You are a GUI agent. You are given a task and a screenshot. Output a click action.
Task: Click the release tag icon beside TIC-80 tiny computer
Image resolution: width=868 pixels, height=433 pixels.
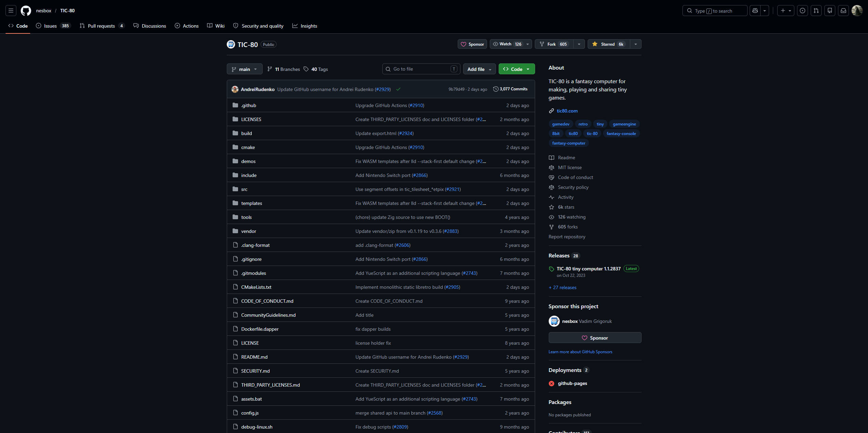coord(551,269)
